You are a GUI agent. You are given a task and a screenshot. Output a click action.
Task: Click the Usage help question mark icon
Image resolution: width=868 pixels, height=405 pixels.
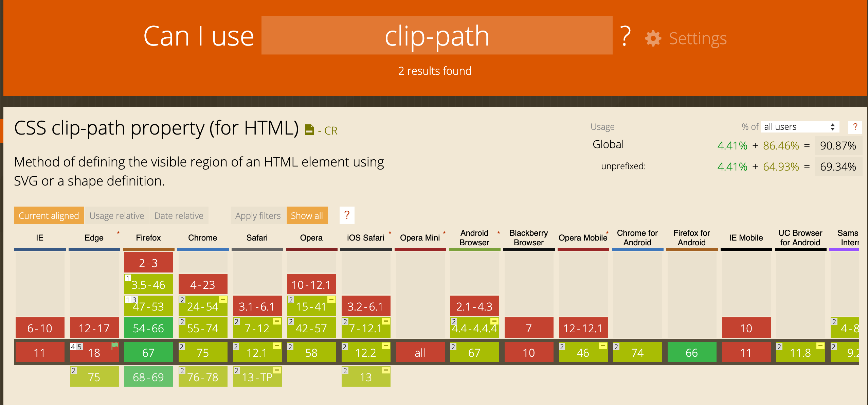(x=855, y=127)
